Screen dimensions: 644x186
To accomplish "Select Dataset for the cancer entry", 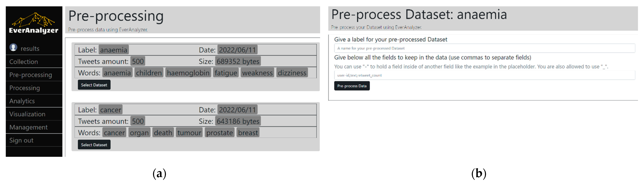I will [x=94, y=145].
